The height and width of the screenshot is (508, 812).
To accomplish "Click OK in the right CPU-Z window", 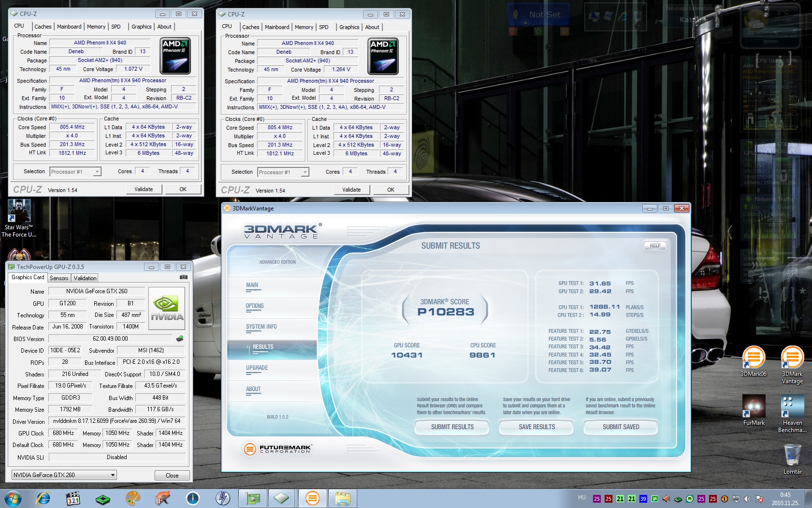I will coord(391,190).
